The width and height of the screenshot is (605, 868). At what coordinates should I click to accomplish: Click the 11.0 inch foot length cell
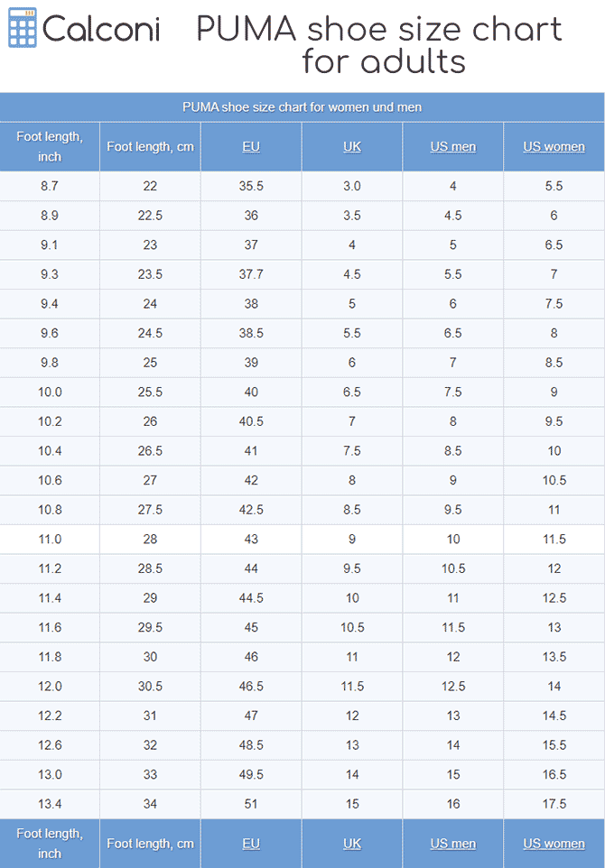[50, 539]
